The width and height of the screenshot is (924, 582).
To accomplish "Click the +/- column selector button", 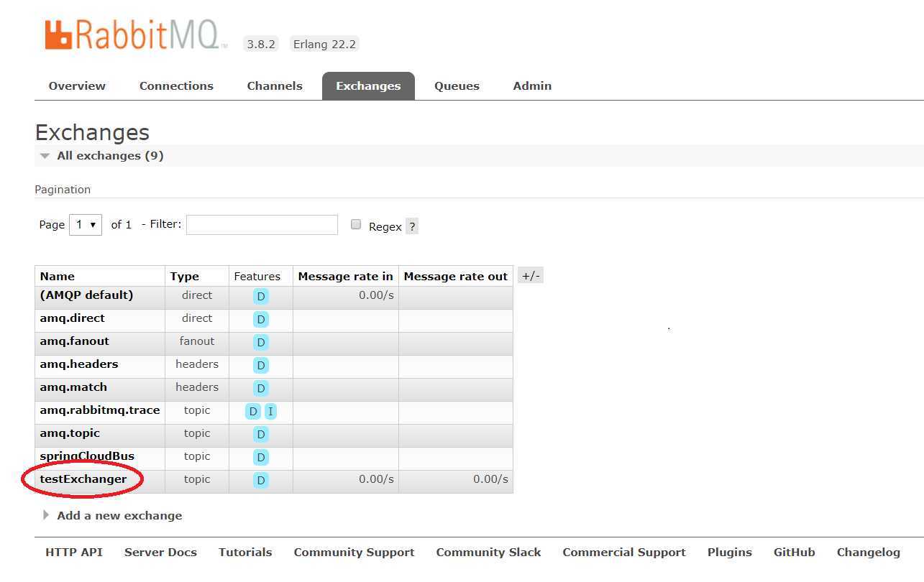I will point(531,276).
